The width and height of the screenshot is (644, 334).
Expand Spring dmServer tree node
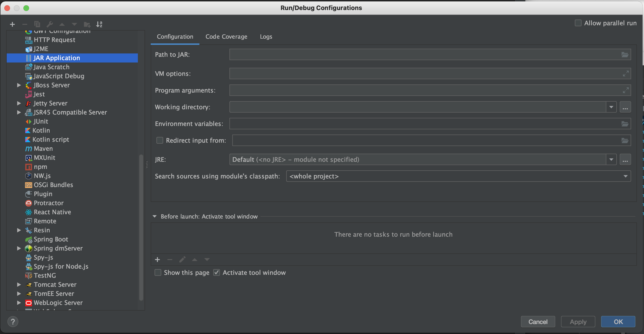(19, 248)
